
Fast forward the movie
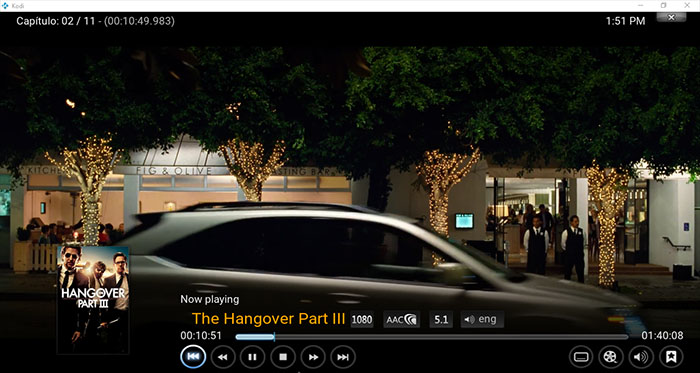point(313,357)
